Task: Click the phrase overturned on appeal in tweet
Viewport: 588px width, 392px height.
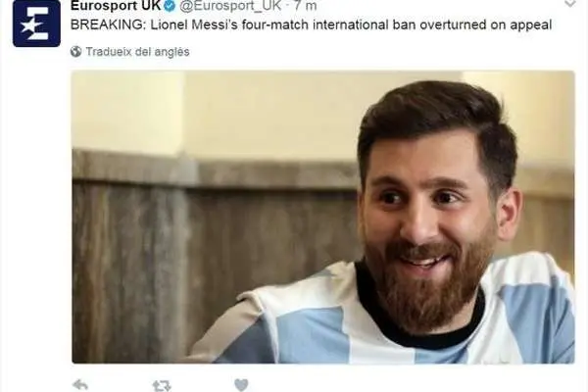Action: (486, 25)
